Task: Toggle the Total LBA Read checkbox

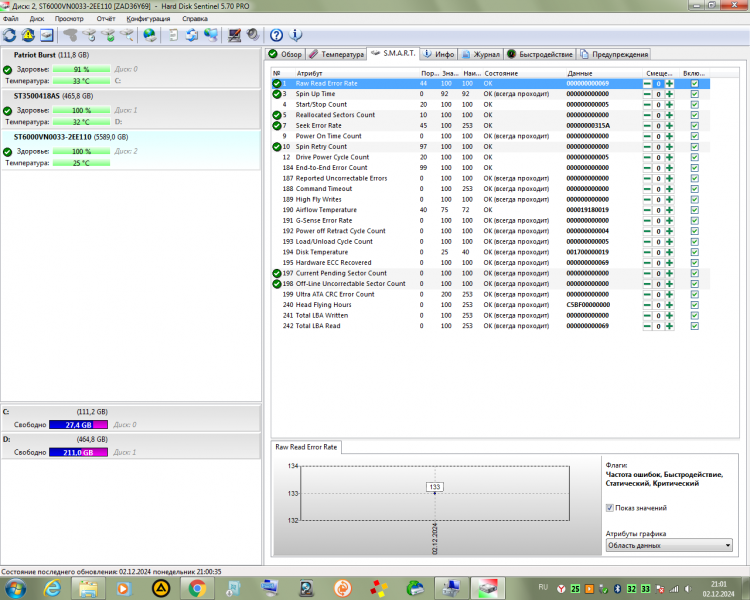Action: coord(695,326)
